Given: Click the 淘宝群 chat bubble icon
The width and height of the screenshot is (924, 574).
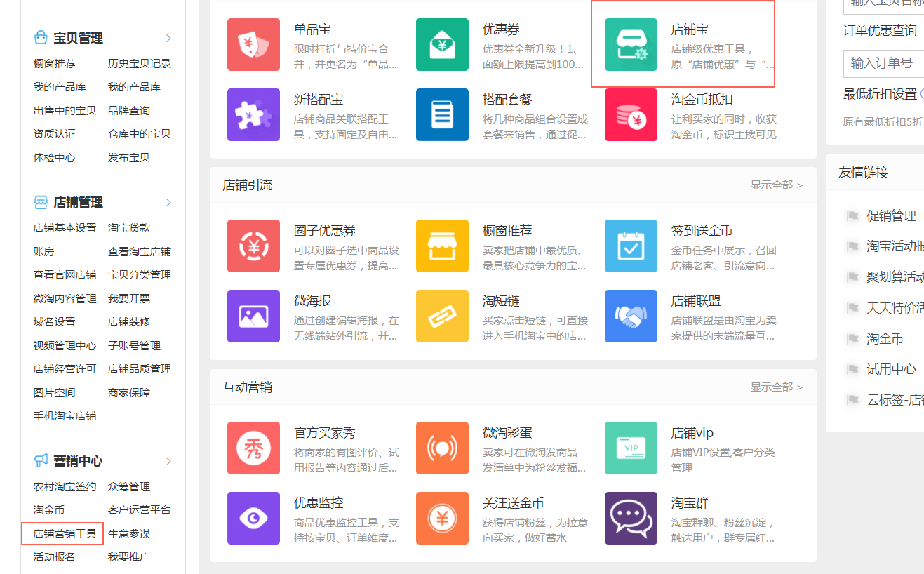Looking at the screenshot, I should [631, 518].
